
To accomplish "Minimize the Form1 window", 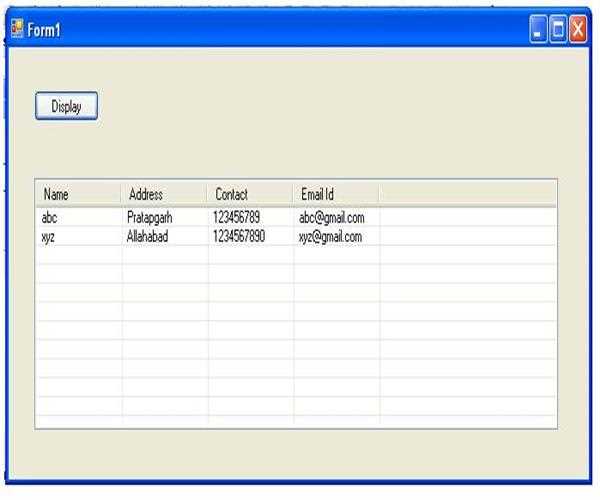I will coord(539,30).
